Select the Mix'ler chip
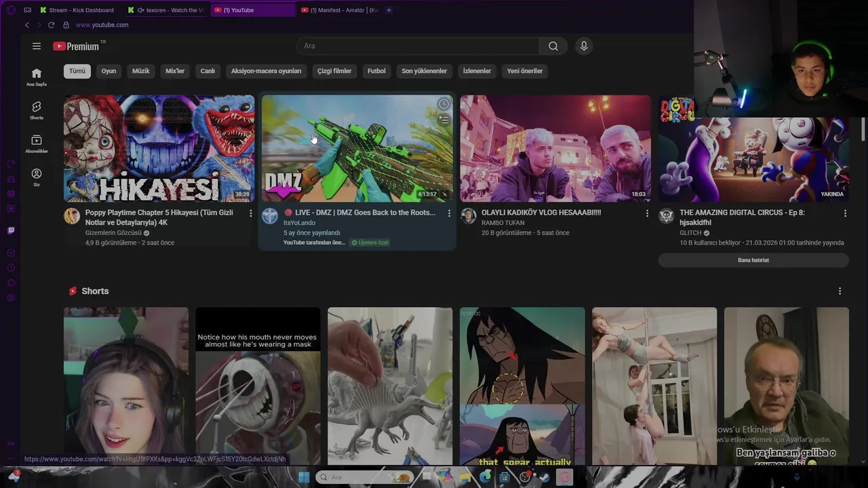 pyautogui.click(x=175, y=71)
